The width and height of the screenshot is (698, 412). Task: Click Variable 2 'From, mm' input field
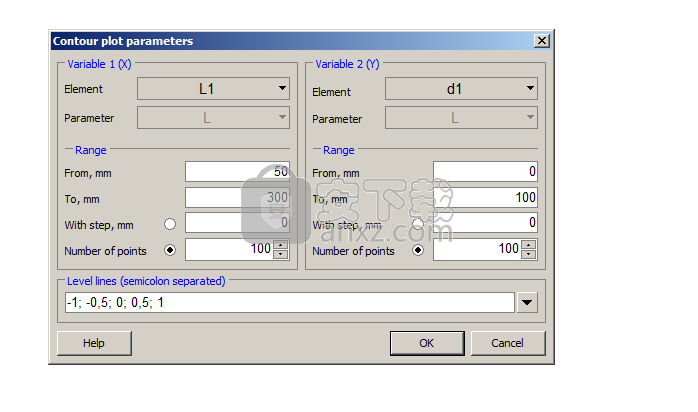pos(485,172)
